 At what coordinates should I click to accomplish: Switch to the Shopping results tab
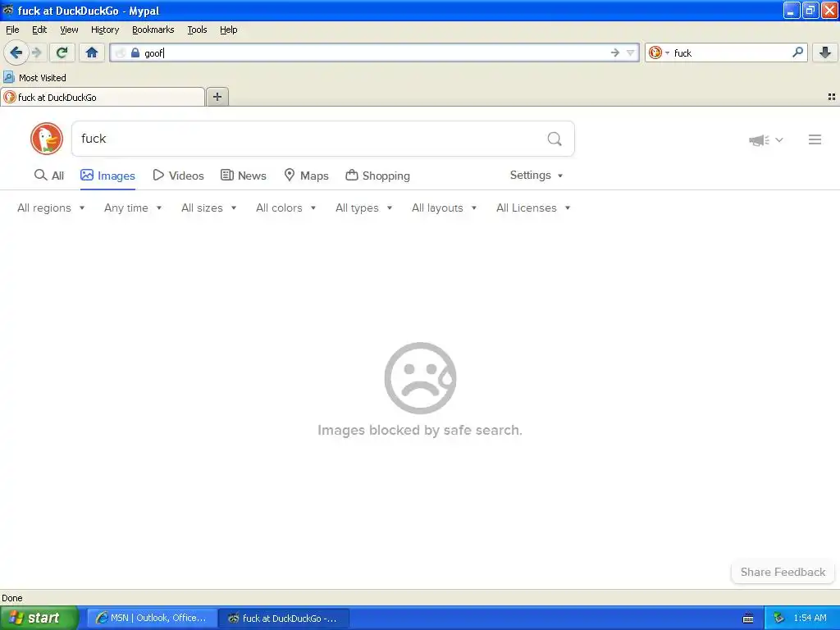point(377,176)
